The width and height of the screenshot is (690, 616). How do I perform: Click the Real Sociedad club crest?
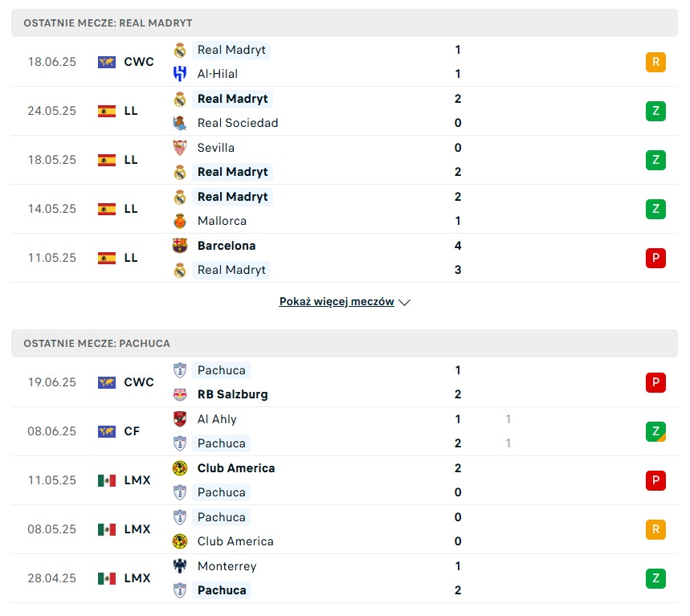click(x=180, y=123)
